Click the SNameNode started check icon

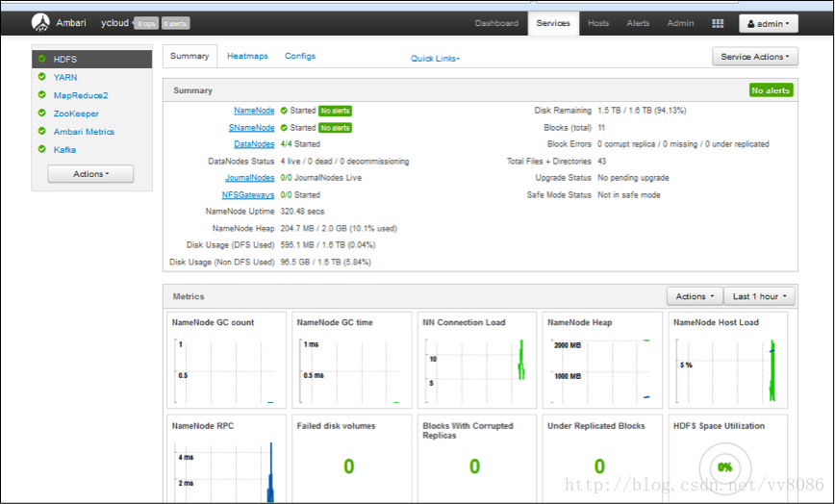pos(284,128)
